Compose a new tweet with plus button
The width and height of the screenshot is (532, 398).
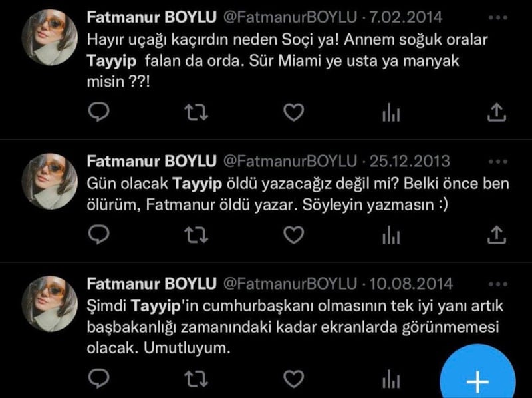click(477, 373)
